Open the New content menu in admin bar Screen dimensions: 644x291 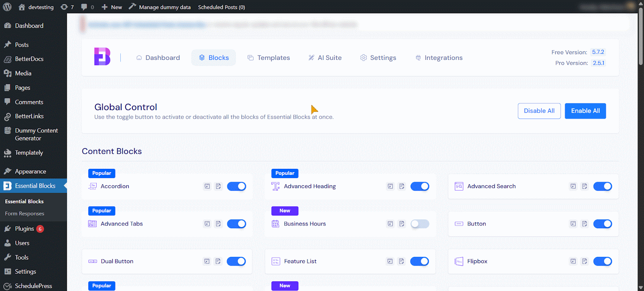click(112, 7)
